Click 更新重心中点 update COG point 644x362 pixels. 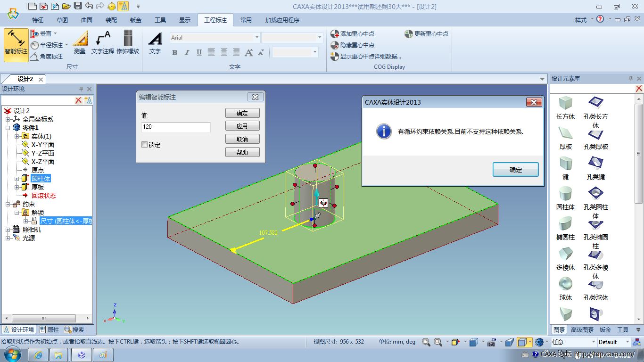click(427, 34)
